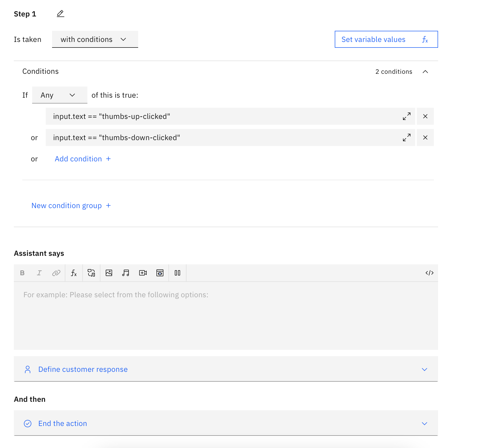
Task: Remove the thumbs-down-clicked condition
Action: coord(425,137)
